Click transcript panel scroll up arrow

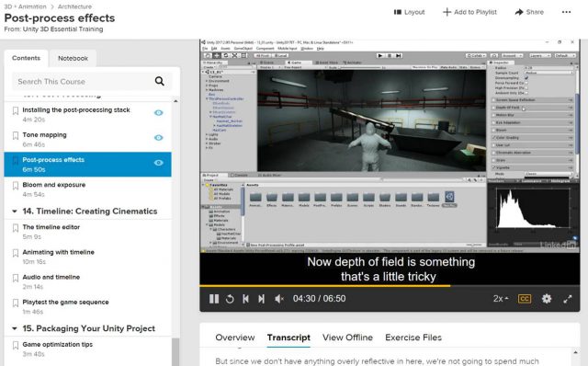click(x=575, y=352)
